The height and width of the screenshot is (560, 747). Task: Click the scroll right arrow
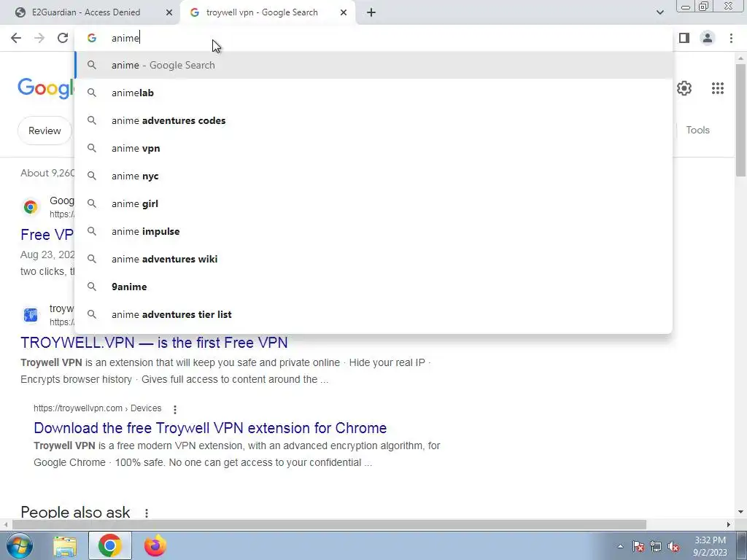pyautogui.click(x=729, y=524)
